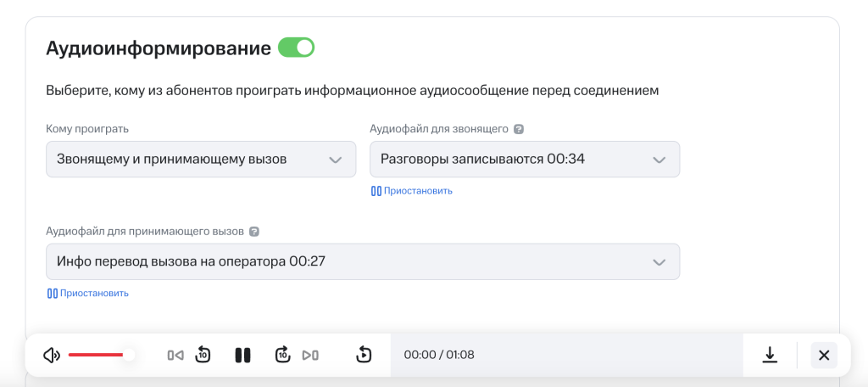Toggle the replay loop icon
The height and width of the screenshot is (387, 868).
(x=364, y=354)
